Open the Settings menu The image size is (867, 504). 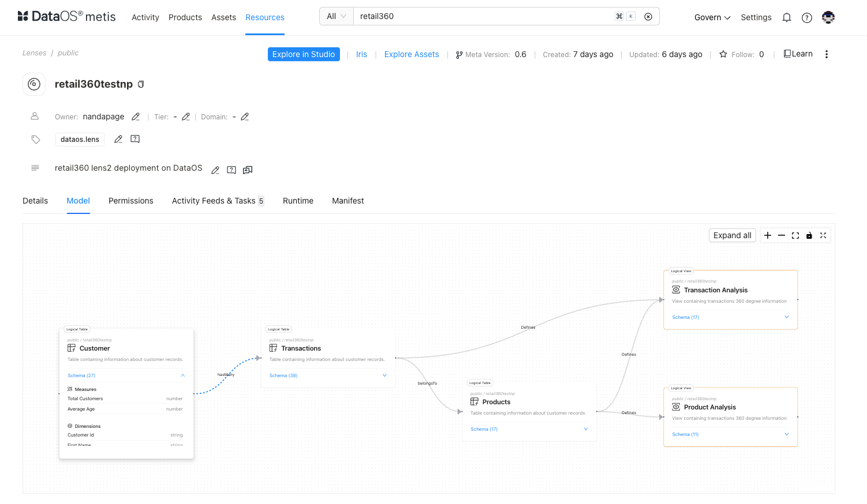coord(756,17)
